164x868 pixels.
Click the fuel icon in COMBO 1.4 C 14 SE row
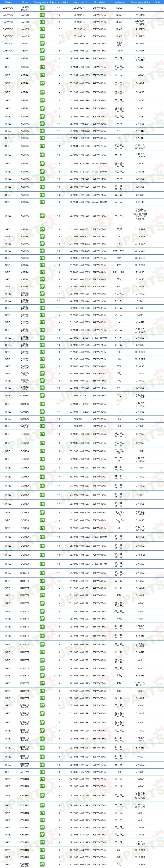(42, 412)
